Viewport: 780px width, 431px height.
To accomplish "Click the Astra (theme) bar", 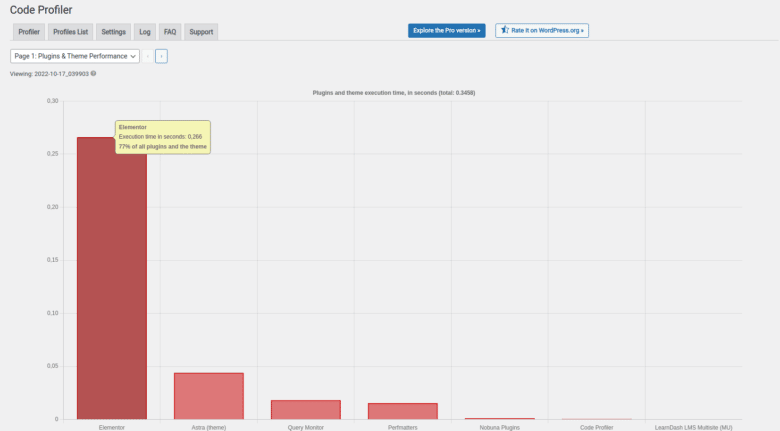I will pyautogui.click(x=209, y=396).
